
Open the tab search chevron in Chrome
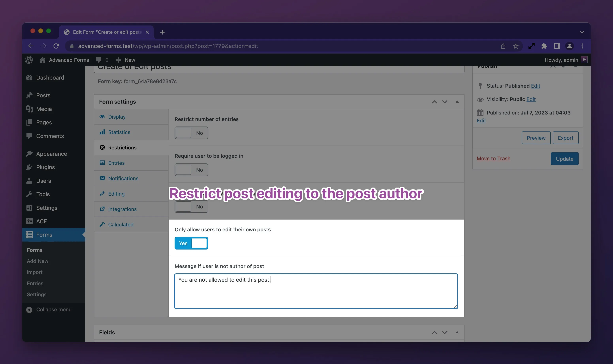(582, 32)
